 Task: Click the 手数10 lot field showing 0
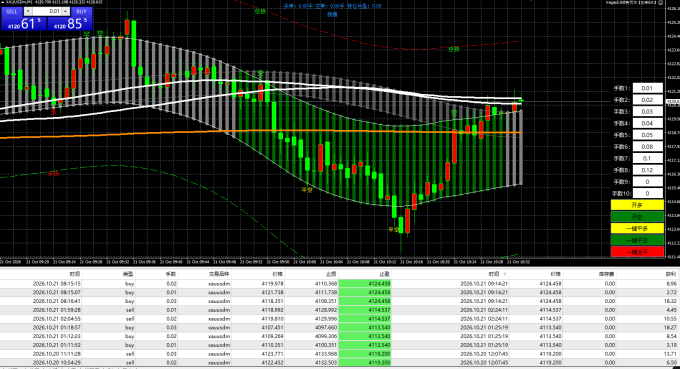tap(647, 193)
